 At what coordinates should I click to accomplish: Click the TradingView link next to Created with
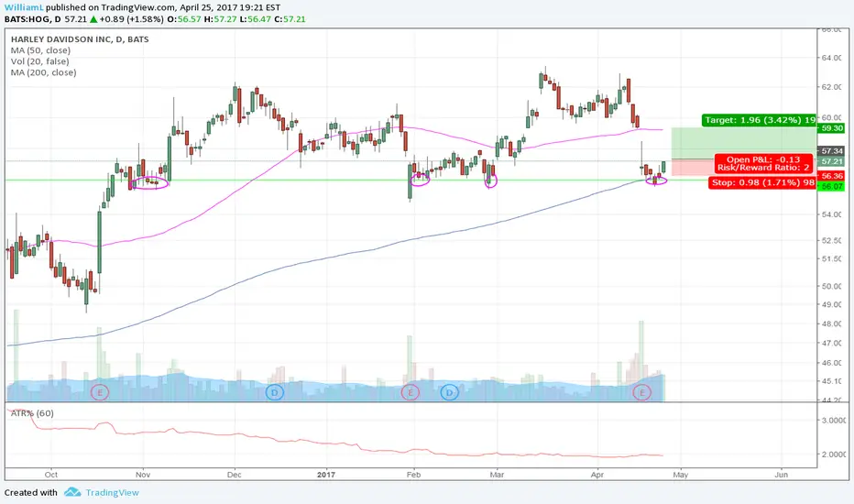(112, 493)
